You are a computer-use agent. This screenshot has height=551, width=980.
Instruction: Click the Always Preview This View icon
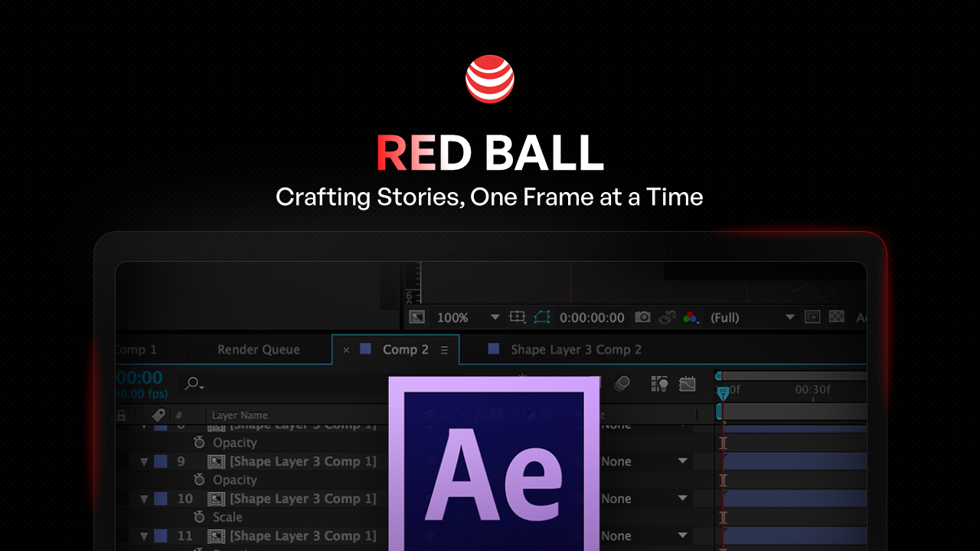[x=416, y=317]
